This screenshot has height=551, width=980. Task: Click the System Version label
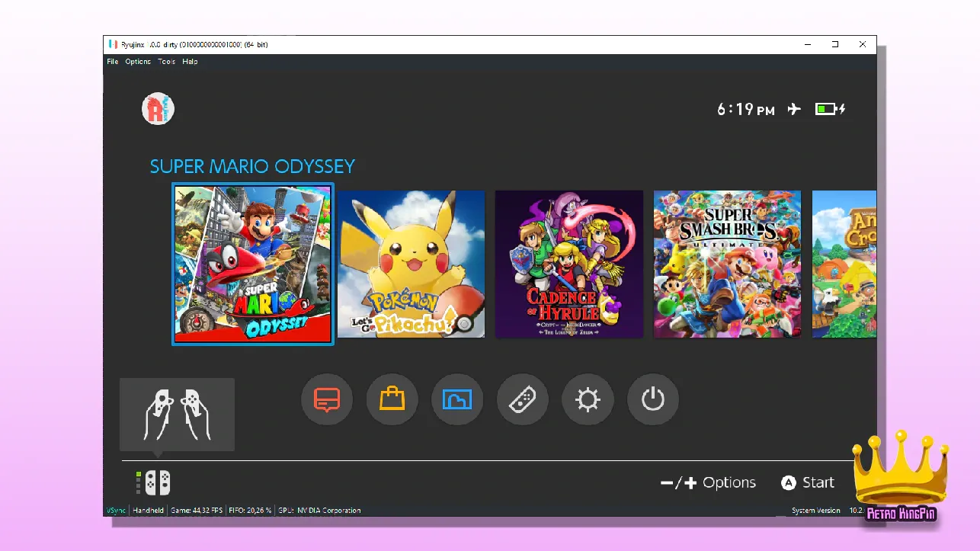(x=816, y=511)
